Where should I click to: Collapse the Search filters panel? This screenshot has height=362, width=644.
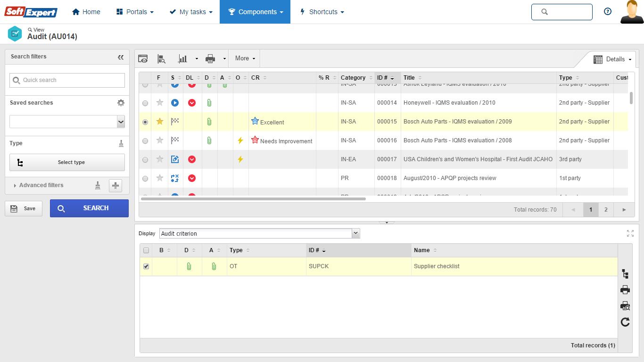(121, 57)
